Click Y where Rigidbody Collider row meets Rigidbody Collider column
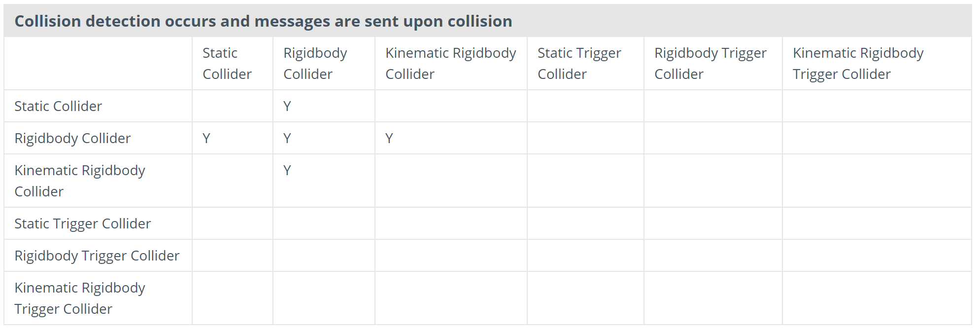The image size is (980, 334). click(287, 138)
